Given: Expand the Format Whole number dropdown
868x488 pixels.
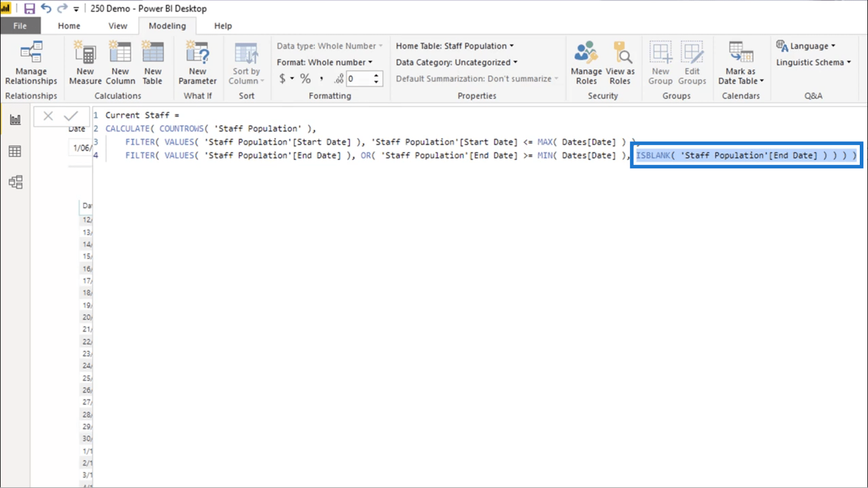Looking at the screenshot, I should click(x=324, y=62).
